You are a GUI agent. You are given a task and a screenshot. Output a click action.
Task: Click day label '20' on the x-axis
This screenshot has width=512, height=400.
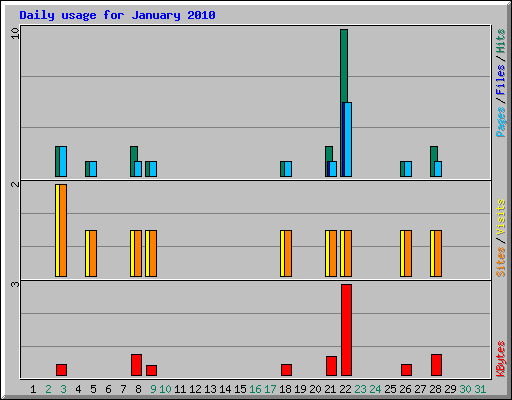315,389
